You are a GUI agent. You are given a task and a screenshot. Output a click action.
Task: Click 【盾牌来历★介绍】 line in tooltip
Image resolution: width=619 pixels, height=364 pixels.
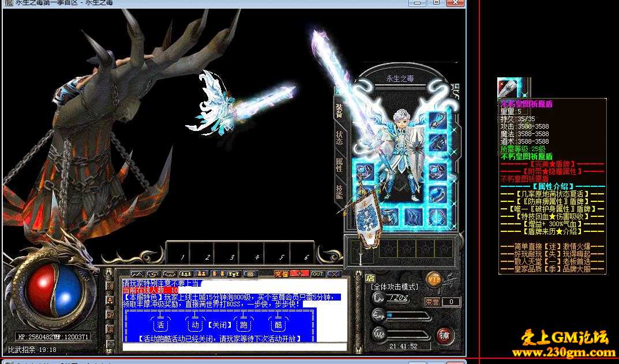[x=553, y=231]
